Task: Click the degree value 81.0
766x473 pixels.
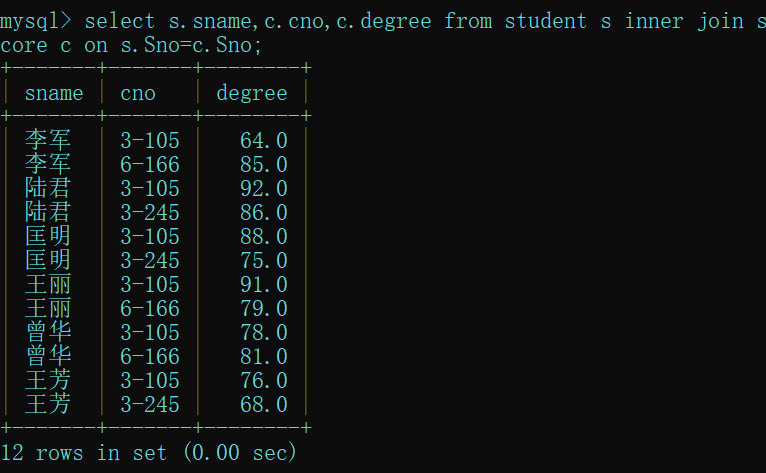Action: pos(263,356)
